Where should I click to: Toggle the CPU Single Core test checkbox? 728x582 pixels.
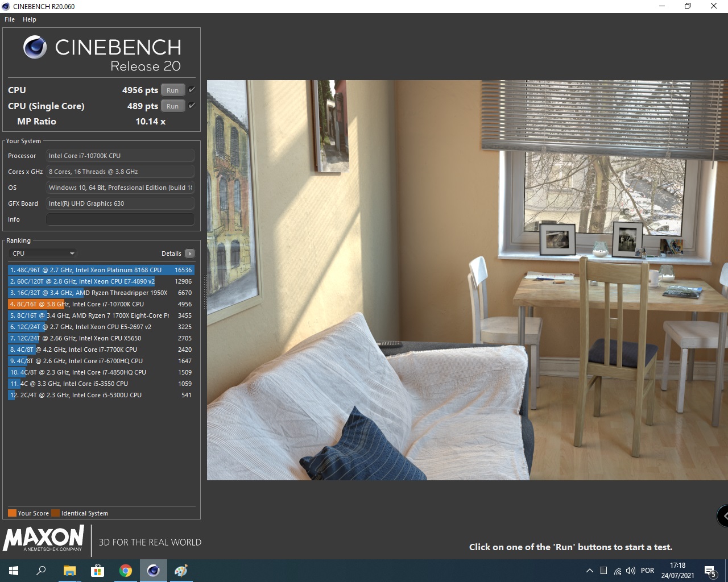[192, 106]
